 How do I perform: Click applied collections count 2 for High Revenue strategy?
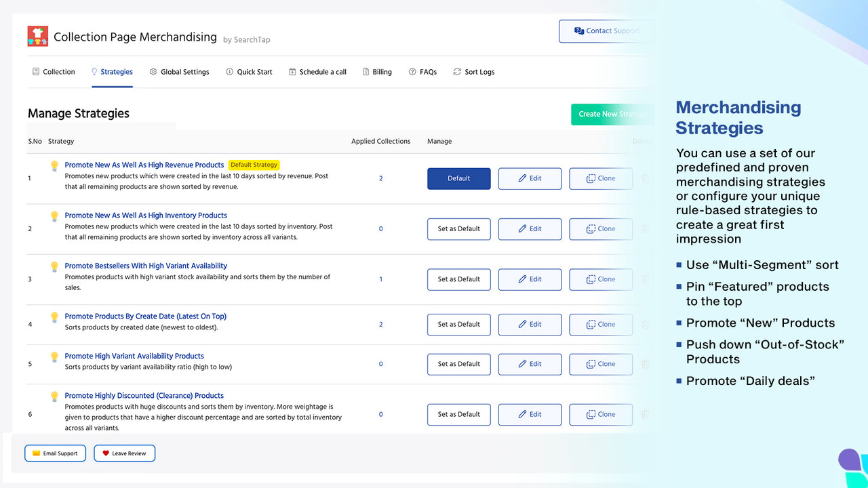click(380, 178)
